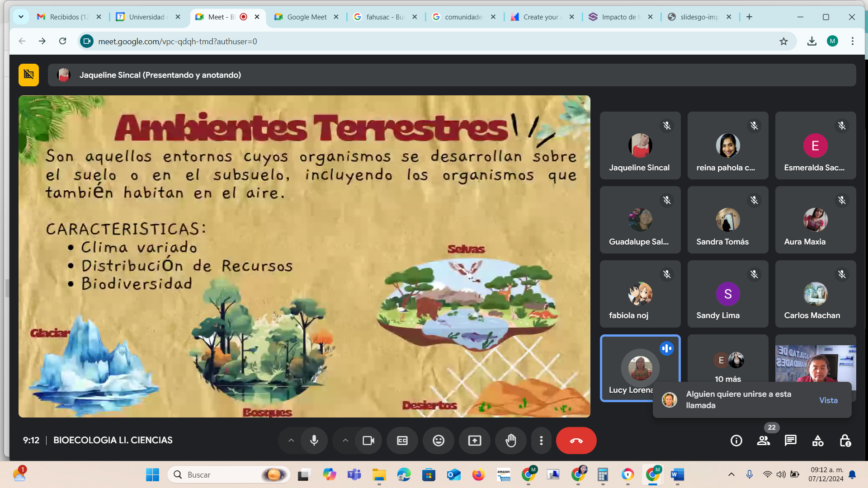Expand audio settings chevron next to microphone
The image size is (868, 488).
[x=291, y=441]
